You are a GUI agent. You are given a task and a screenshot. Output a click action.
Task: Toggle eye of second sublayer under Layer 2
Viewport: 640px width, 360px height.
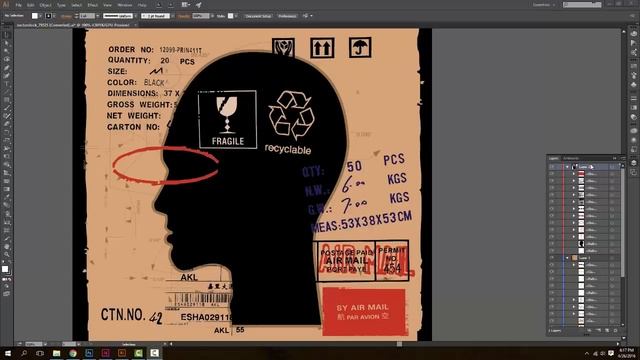552,181
